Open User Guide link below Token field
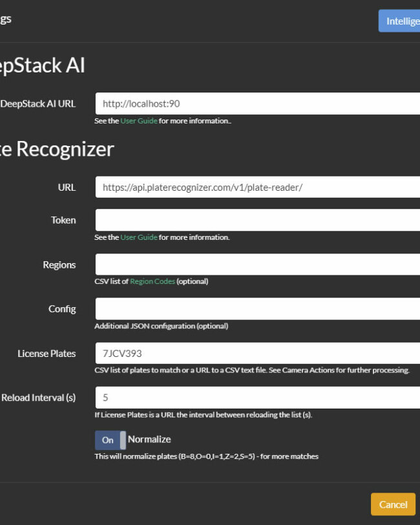This screenshot has height=525, width=420. tap(138, 237)
